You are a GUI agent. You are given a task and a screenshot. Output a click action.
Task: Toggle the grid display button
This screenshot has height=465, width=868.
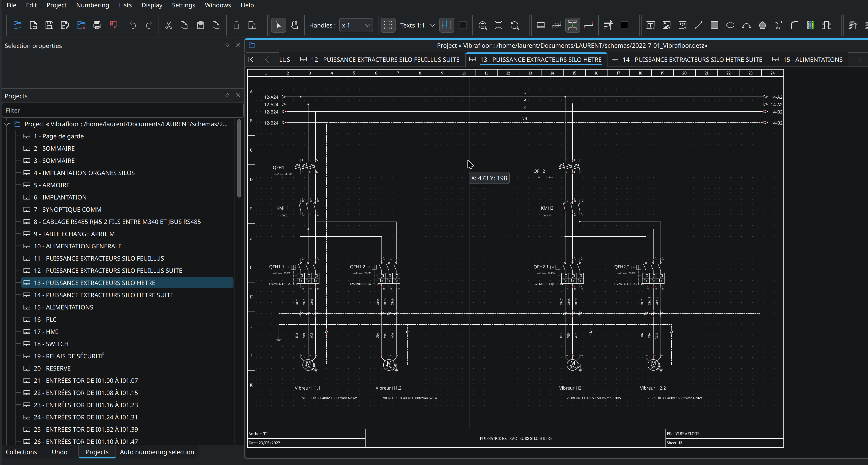click(388, 25)
